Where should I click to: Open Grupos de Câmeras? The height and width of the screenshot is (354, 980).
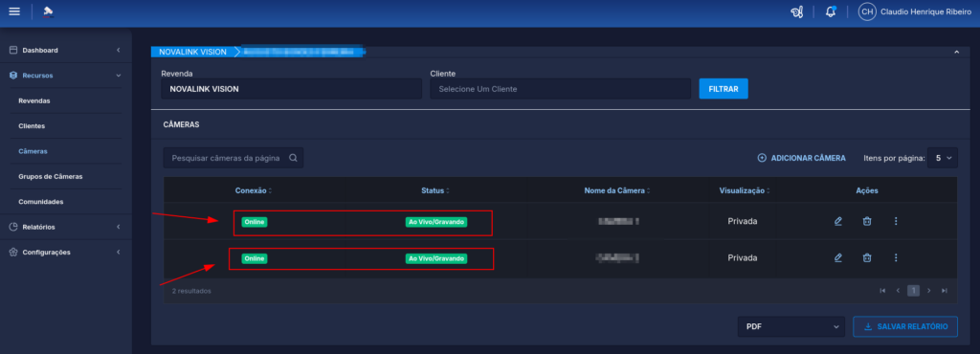51,177
